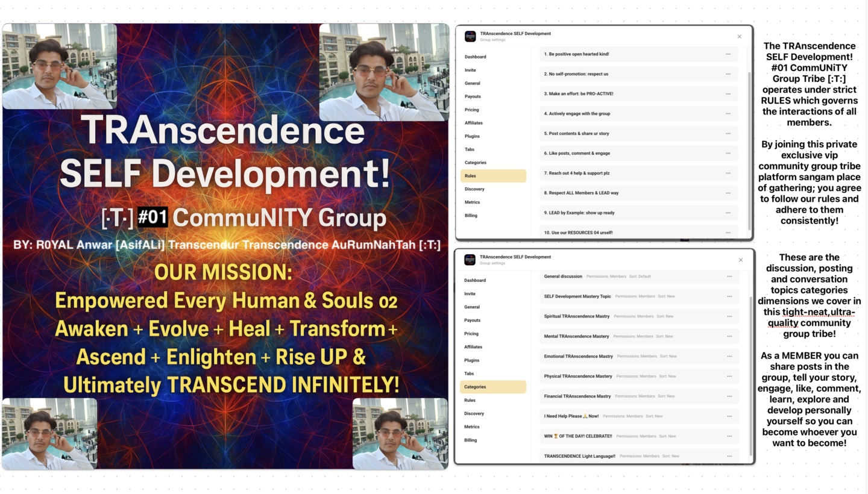Open options for rule 5 Post contents
Screen dimensions: 868x494
(x=728, y=134)
